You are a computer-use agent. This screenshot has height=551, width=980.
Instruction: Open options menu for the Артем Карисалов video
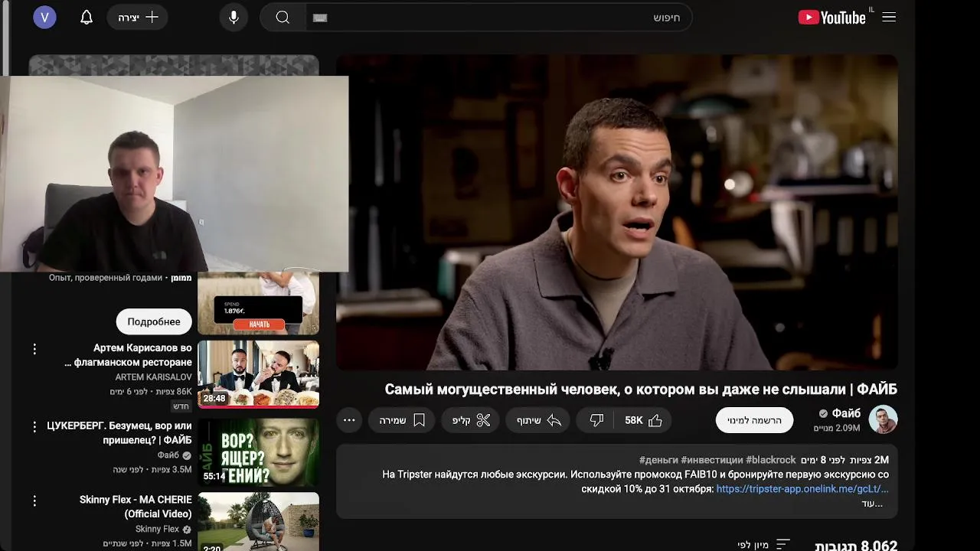tap(34, 349)
